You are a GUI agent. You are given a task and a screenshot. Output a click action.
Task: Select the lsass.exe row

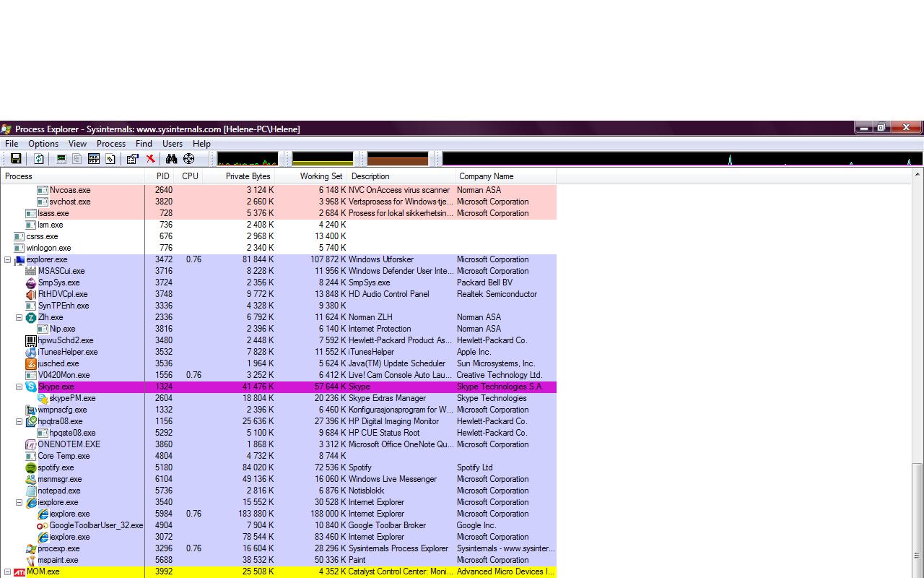279,213
